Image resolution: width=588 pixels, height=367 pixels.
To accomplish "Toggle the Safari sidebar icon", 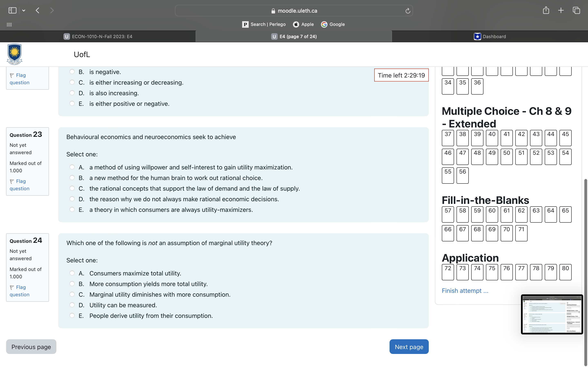I will (x=12, y=10).
